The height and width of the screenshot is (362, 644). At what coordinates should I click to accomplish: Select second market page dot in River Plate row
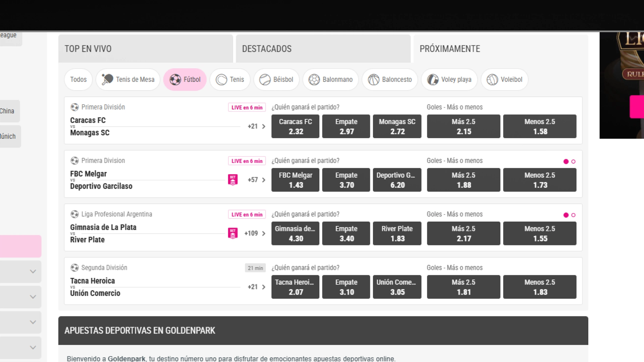point(573,215)
